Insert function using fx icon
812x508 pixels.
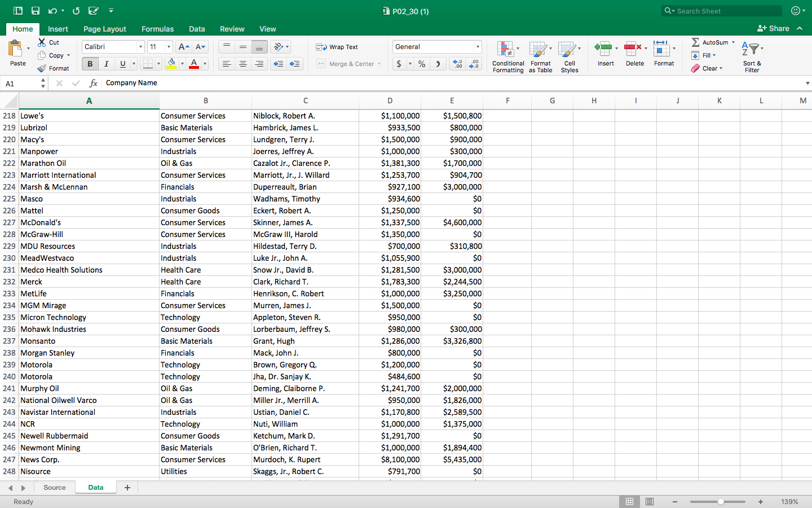(94, 83)
